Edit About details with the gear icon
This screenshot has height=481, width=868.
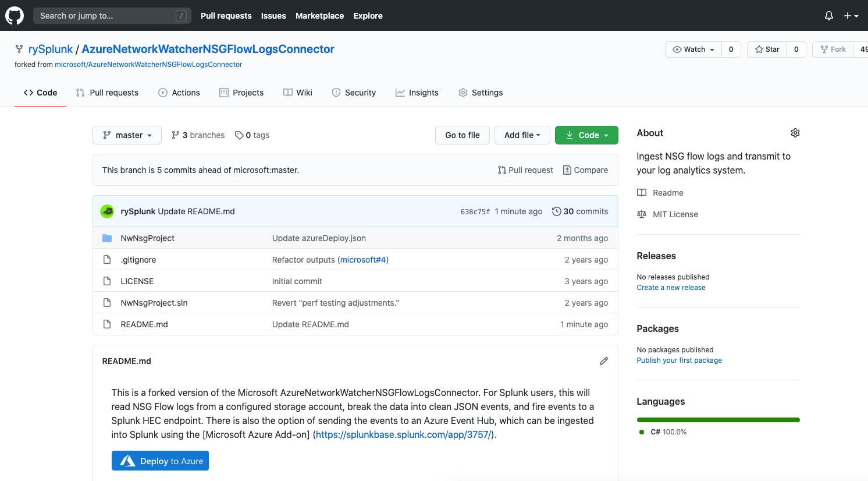coord(795,133)
